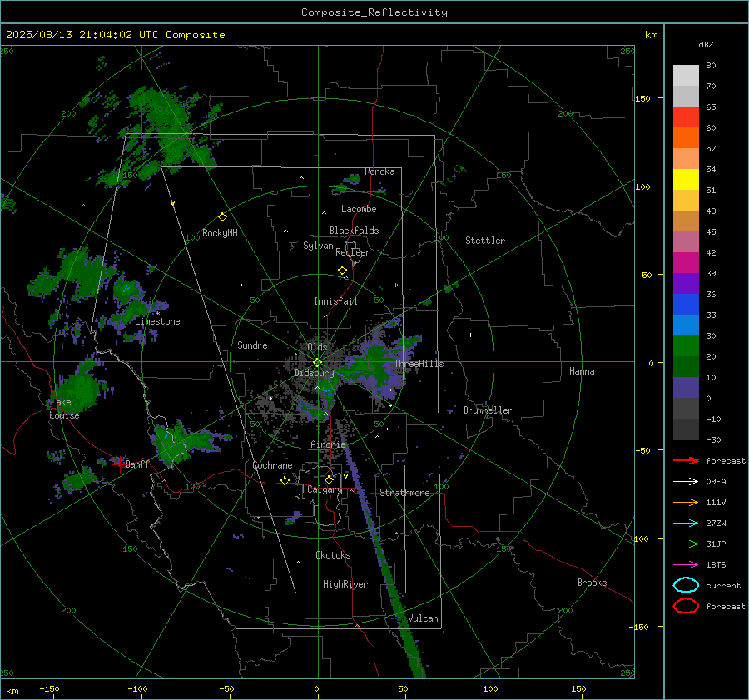Click the dBZ legend heading

point(706,45)
